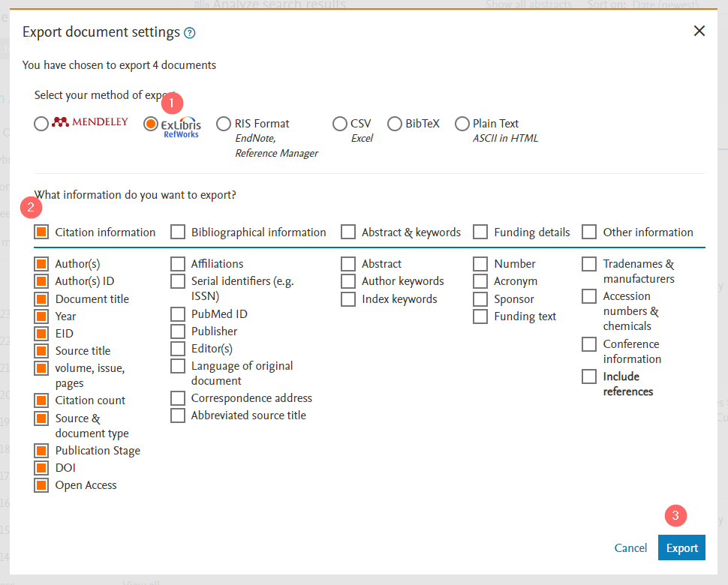Select the Mendeley export method
The image size is (728, 585).
(x=41, y=124)
